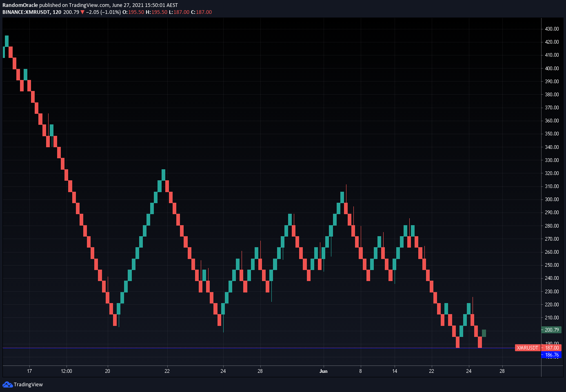Click the 410.00 price axis label
Screen dimensions: 566x392
coord(552,55)
